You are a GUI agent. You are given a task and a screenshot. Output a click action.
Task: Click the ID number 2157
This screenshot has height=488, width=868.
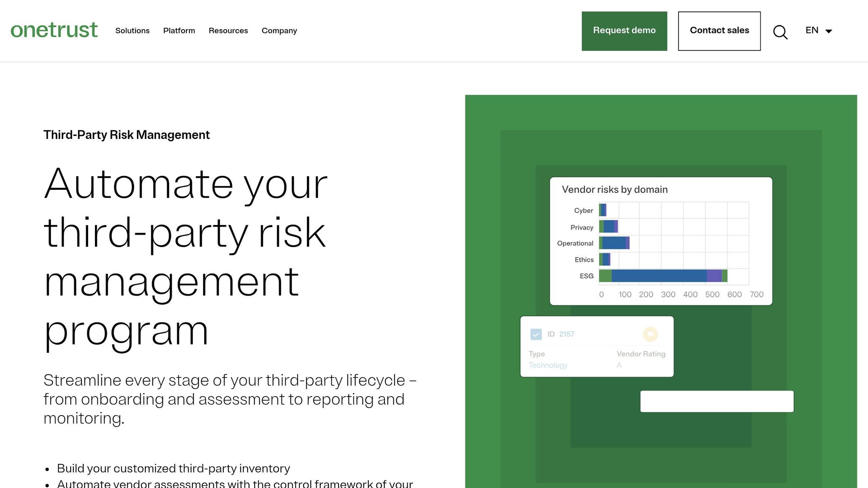(567, 334)
